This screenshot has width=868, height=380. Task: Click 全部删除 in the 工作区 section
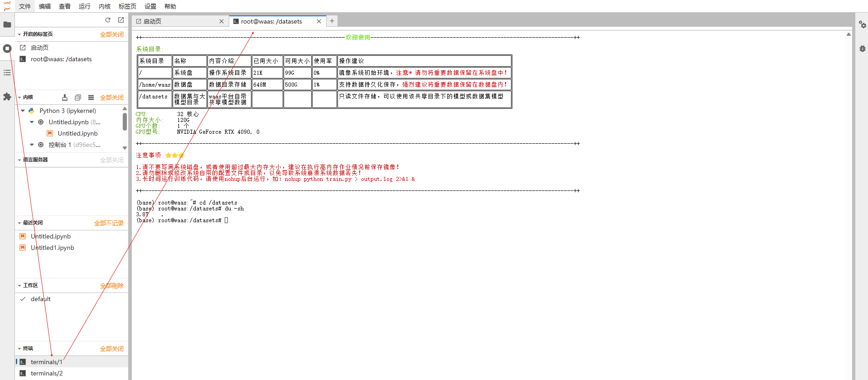(x=111, y=286)
